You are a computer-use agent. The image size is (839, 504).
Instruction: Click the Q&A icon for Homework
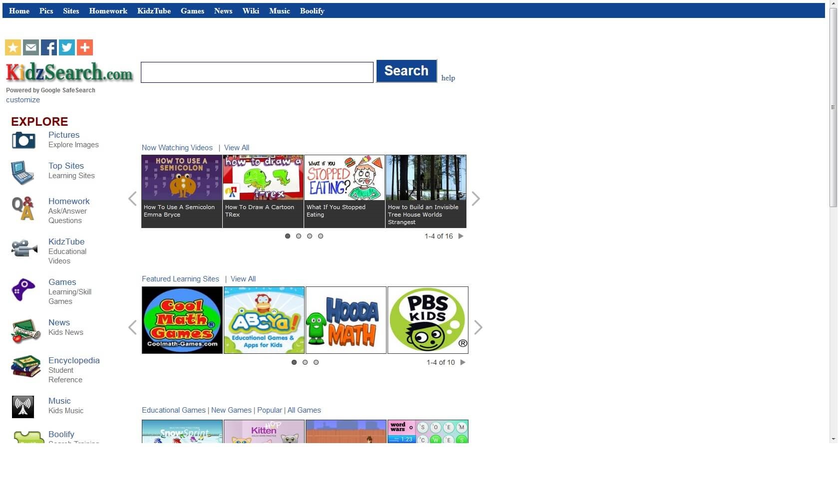(23, 208)
